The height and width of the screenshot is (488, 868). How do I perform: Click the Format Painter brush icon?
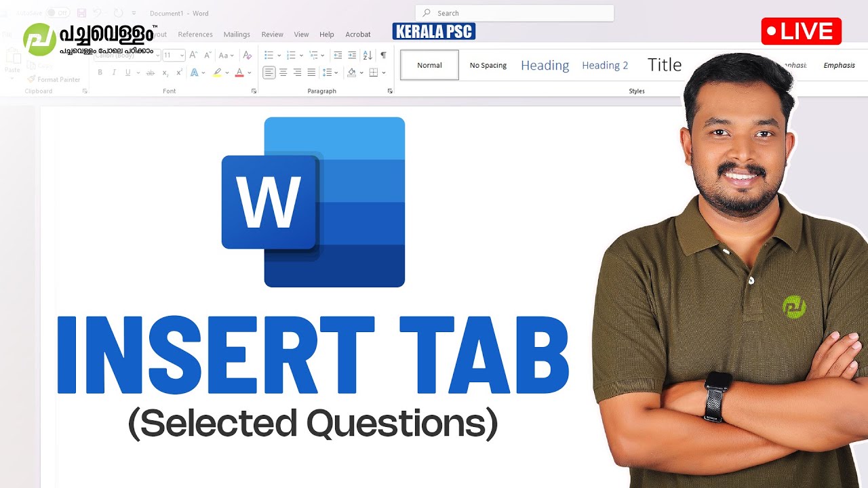tap(32, 79)
